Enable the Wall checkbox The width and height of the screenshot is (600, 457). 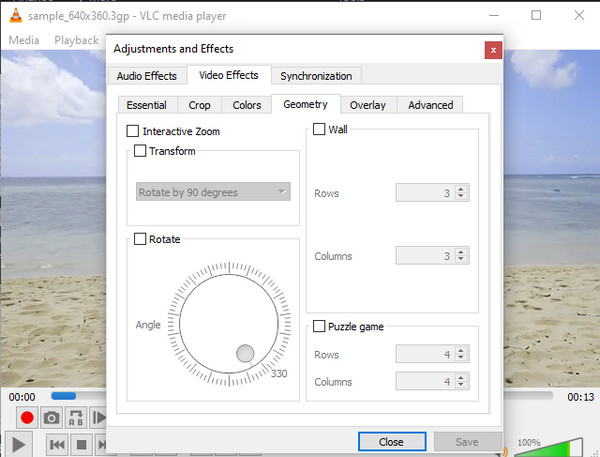click(x=319, y=129)
